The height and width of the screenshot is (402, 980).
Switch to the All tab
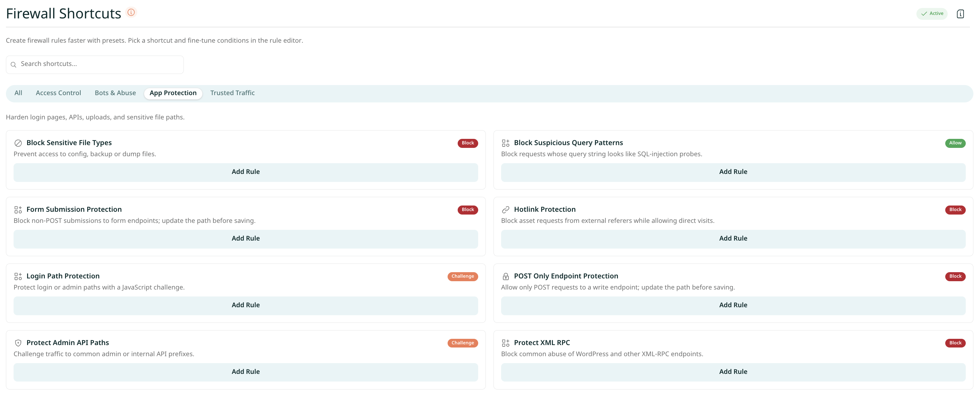tap(18, 93)
